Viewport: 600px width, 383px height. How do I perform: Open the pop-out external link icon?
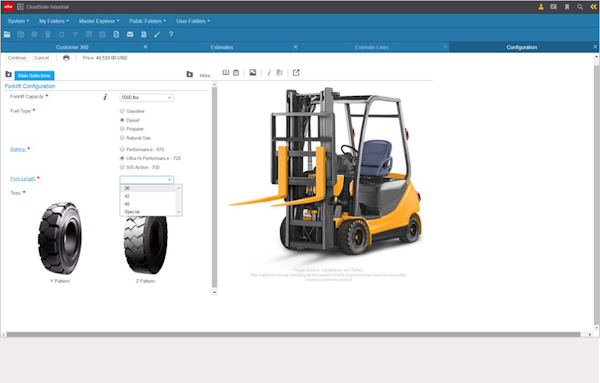point(296,72)
